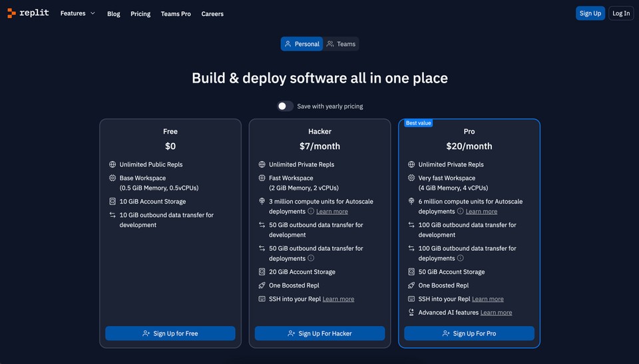
Task: Open Learn more for Advanced AI features
Action: click(x=497, y=313)
